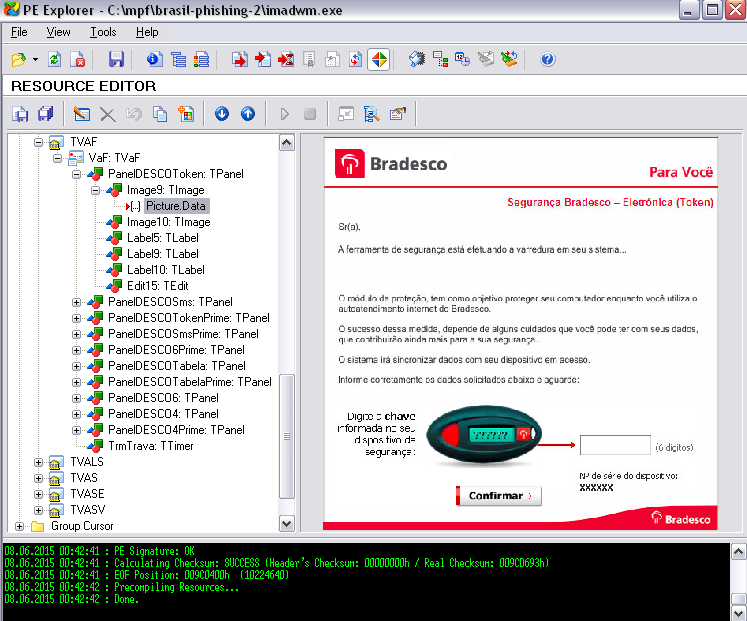Click the Confirmar button in preview
Screen dimensions: 747x621
pyautogui.click(x=498, y=496)
